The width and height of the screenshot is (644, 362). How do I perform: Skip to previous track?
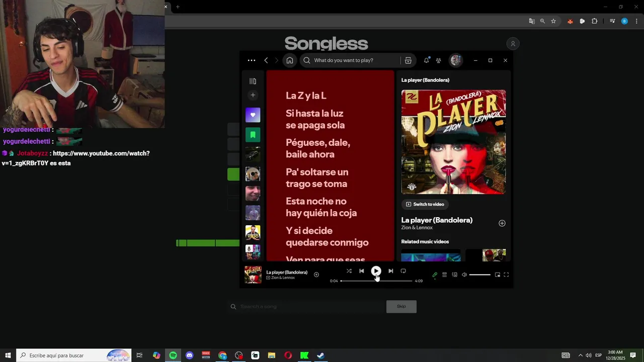(x=361, y=271)
